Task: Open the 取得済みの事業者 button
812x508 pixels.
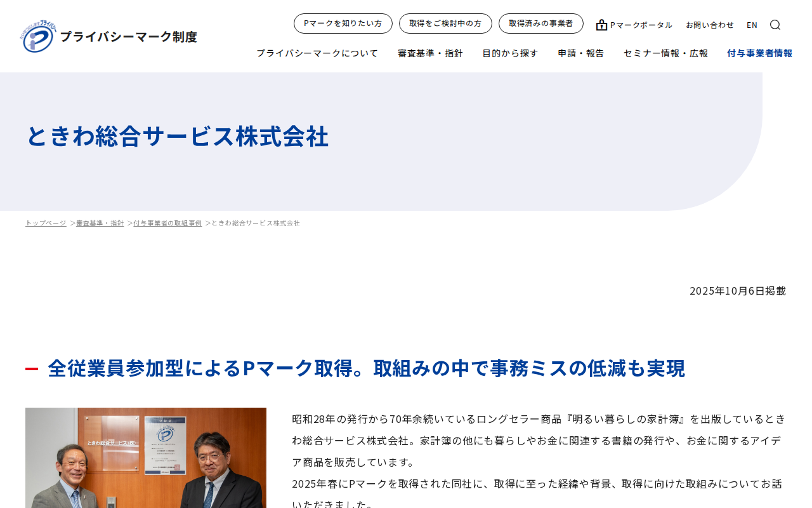Action: [541, 23]
